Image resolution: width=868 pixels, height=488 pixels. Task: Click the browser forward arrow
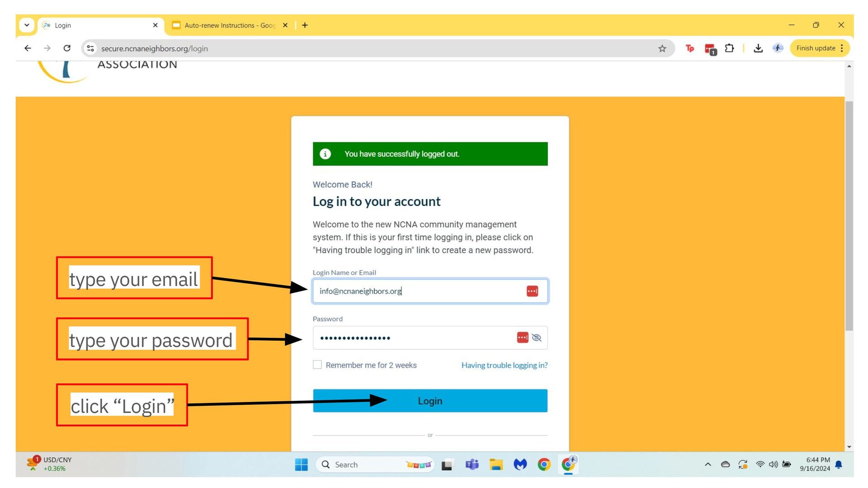(x=47, y=48)
